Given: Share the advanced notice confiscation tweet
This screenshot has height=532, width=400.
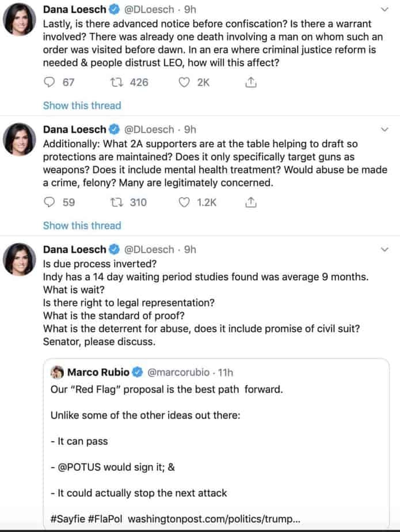Looking at the screenshot, I should click(x=251, y=82).
